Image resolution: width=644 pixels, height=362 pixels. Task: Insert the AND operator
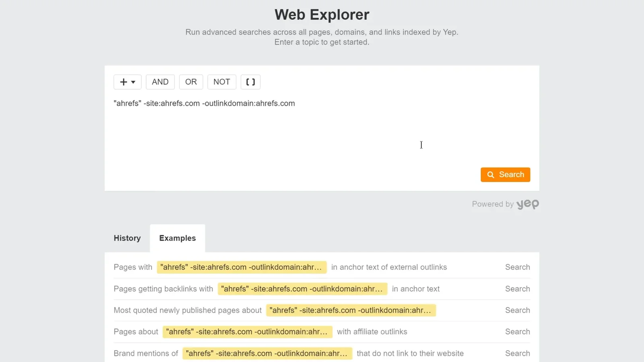coord(160,82)
